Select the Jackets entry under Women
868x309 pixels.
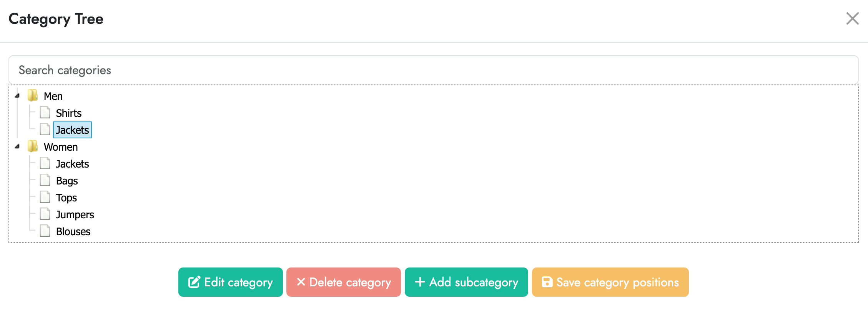(x=72, y=163)
